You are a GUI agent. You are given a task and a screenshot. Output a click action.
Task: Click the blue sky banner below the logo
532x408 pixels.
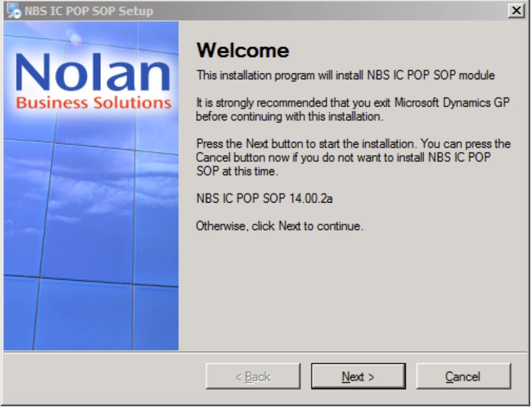92,230
